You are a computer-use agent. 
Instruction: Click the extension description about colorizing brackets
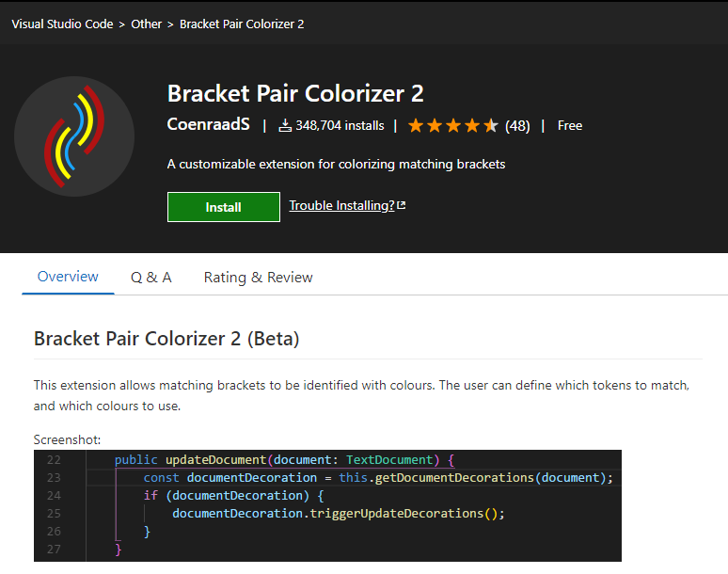point(336,165)
